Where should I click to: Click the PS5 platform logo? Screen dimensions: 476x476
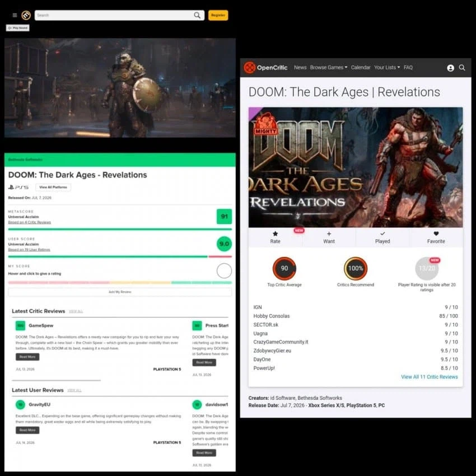[x=18, y=187]
